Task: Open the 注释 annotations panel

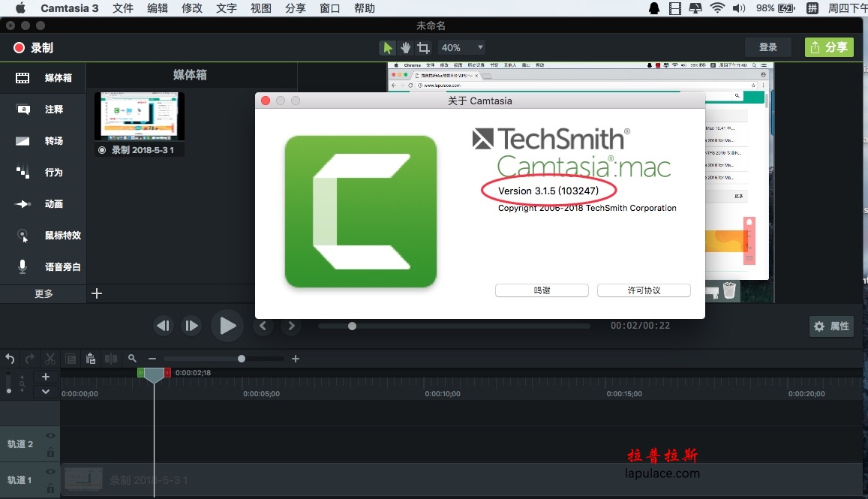Action: click(x=44, y=109)
